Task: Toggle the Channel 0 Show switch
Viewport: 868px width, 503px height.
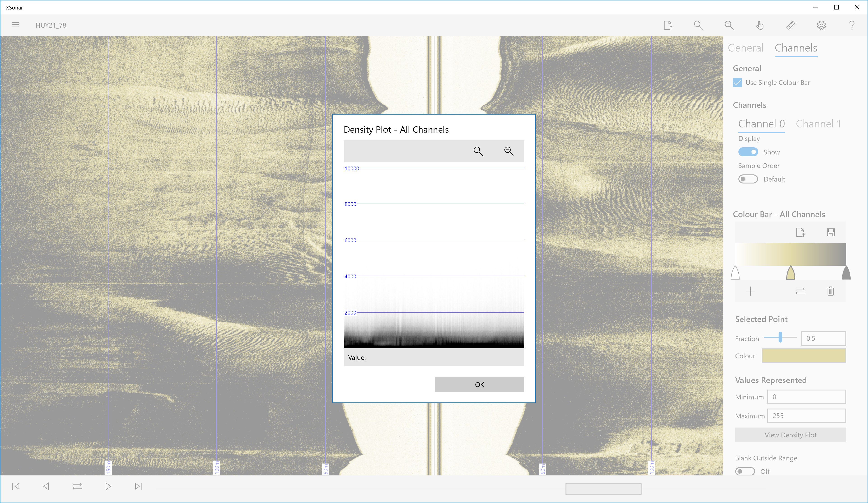Action: point(748,152)
